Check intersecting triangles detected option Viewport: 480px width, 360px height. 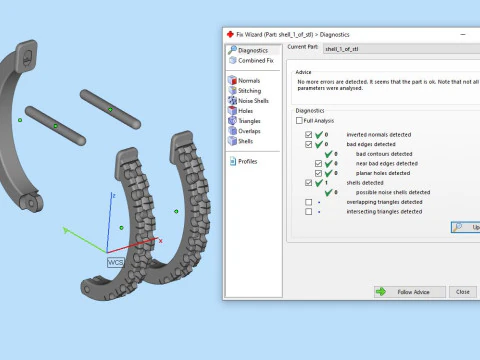(x=308, y=212)
